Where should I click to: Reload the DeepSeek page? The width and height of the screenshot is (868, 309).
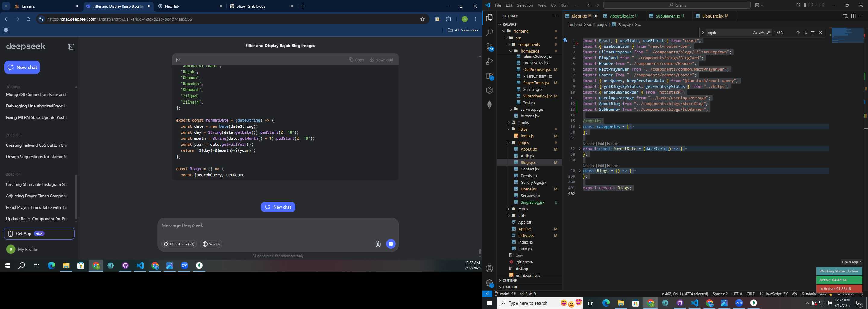(29, 19)
